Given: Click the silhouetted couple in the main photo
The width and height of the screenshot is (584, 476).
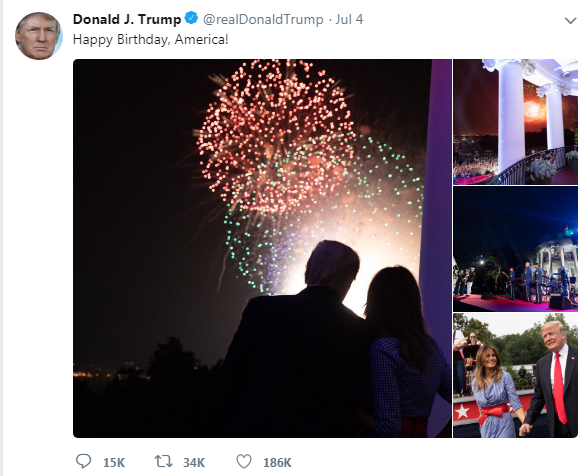Looking at the screenshot, I should (335, 339).
